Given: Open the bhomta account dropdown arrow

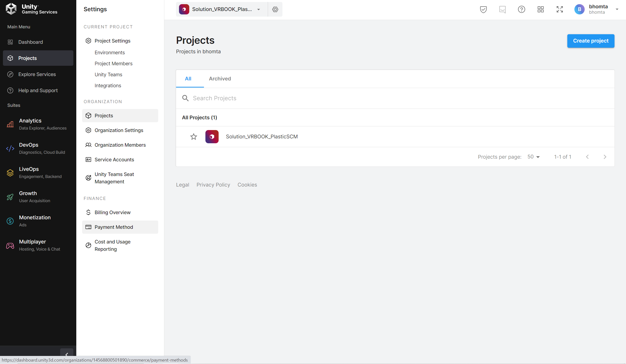Looking at the screenshot, I should pyautogui.click(x=617, y=10).
